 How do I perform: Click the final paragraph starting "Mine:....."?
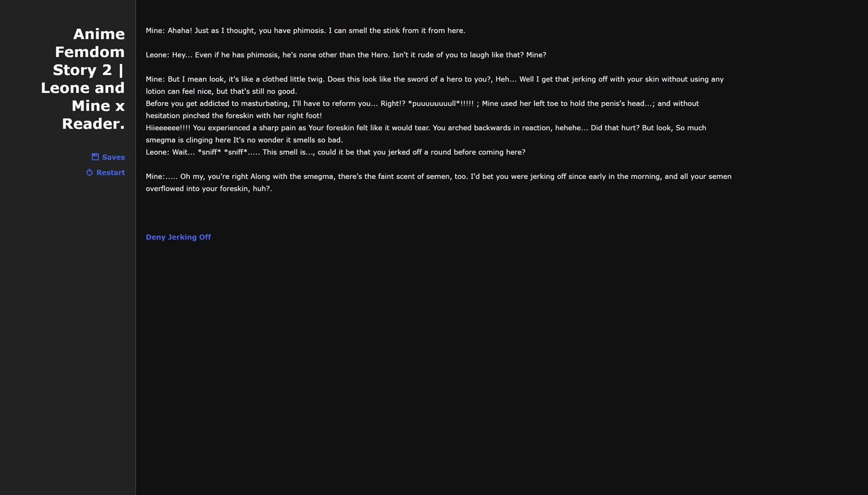click(438, 177)
